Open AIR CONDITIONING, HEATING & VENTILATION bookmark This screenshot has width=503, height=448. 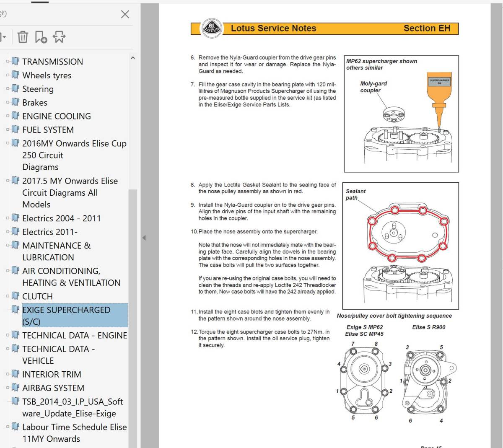pyautogui.click(x=71, y=277)
